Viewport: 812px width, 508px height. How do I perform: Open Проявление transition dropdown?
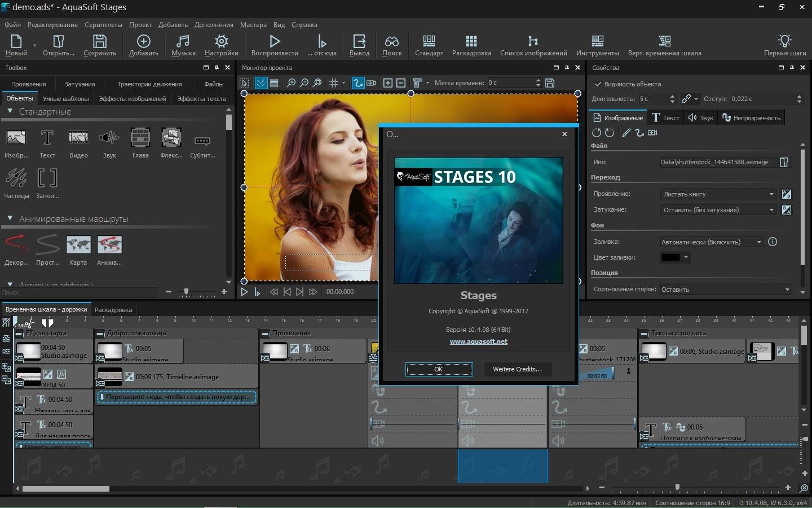click(x=718, y=194)
